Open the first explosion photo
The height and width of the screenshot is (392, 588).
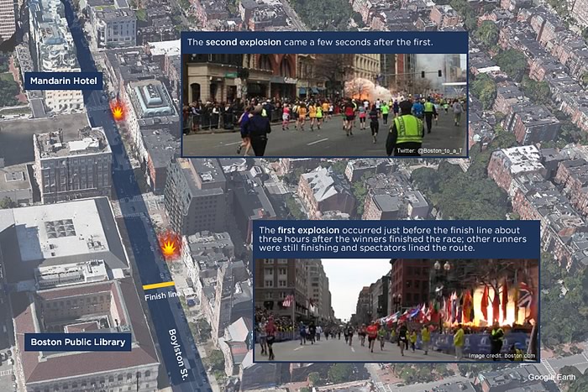click(x=396, y=310)
